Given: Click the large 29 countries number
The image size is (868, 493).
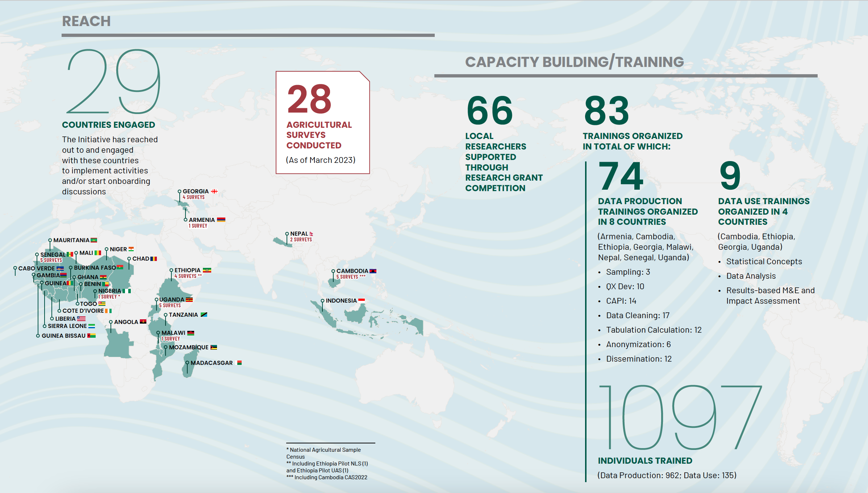Looking at the screenshot, I should pos(113,82).
